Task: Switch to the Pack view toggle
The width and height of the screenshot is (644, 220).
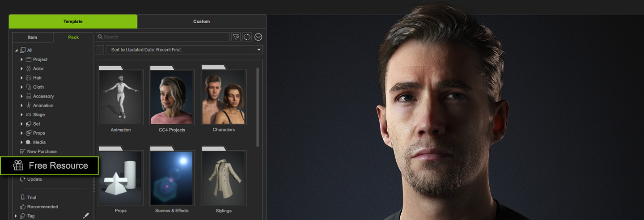Action: (73, 38)
